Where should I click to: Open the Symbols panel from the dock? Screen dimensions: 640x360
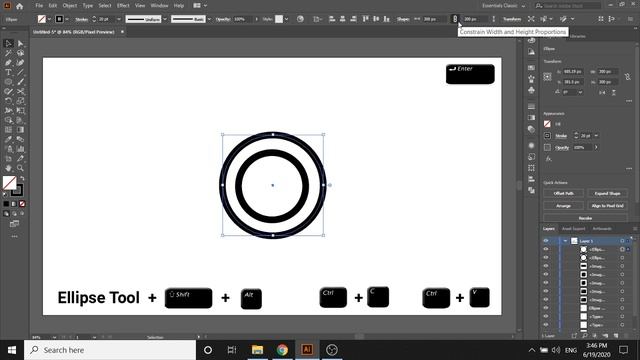[531, 90]
